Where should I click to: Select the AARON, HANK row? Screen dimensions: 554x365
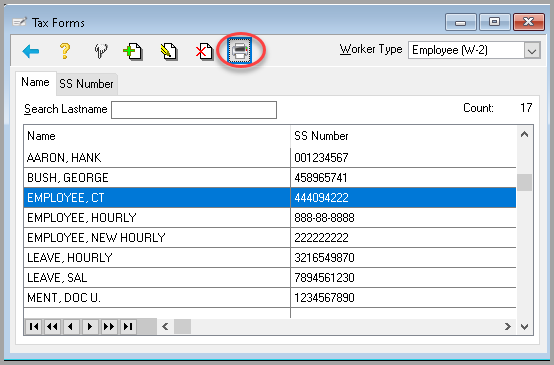click(270, 158)
